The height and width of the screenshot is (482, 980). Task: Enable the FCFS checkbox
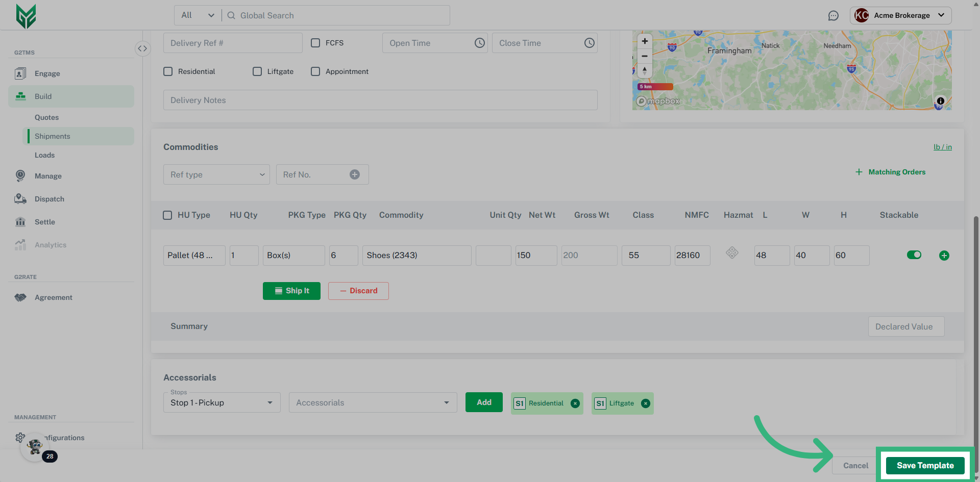(315, 43)
